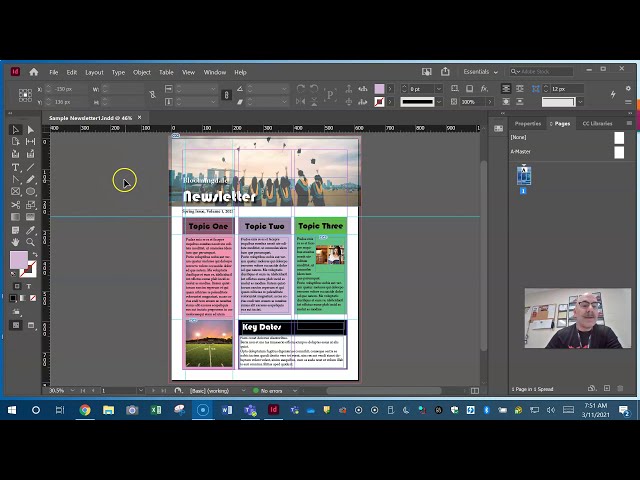Screen dimensions: 640x480
Task: Select page 1 thumbnail in Pages panel
Action: [x=523, y=176]
